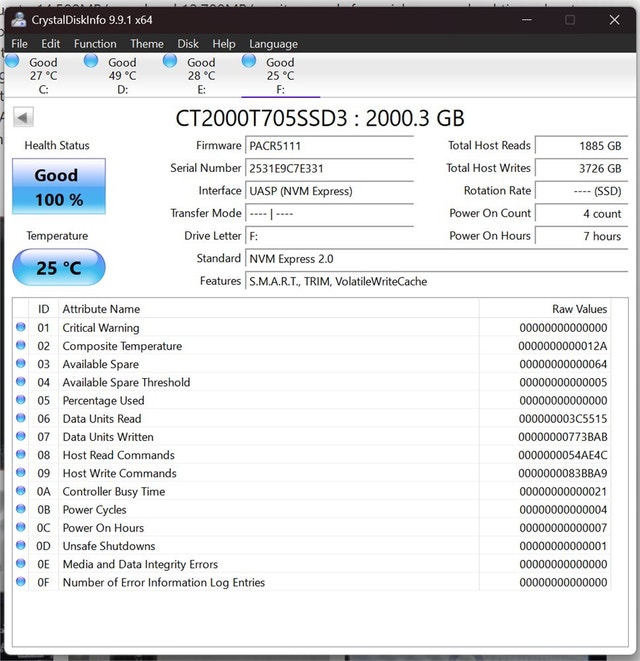Click status orb of Power Cycles row

[x=21, y=509]
